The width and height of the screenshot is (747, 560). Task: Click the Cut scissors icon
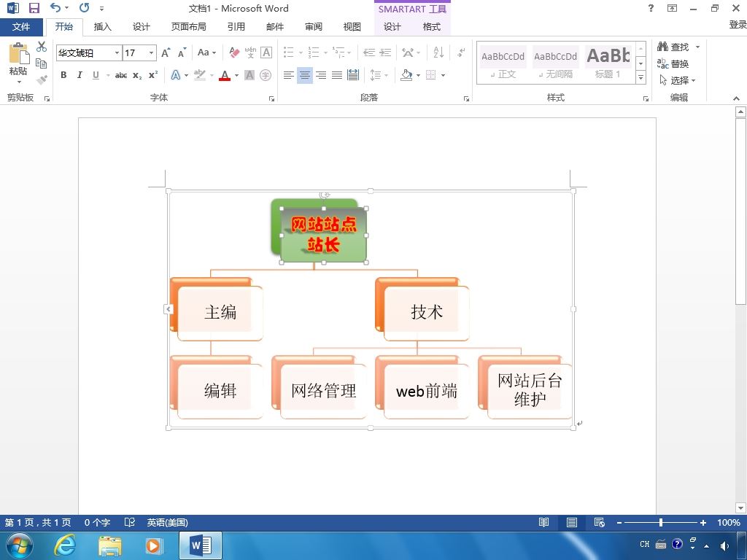coord(42,46)
